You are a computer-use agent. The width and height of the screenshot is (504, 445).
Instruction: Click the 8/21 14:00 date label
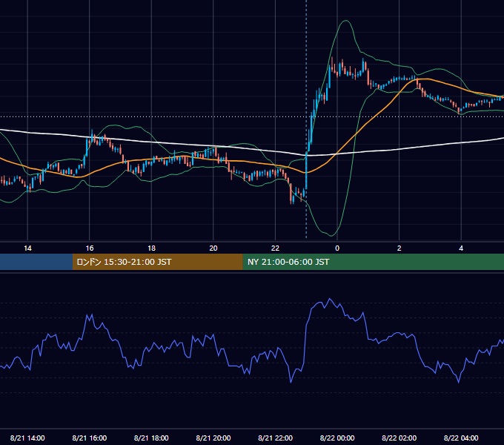pyautogui.click(x=27, y=438)
